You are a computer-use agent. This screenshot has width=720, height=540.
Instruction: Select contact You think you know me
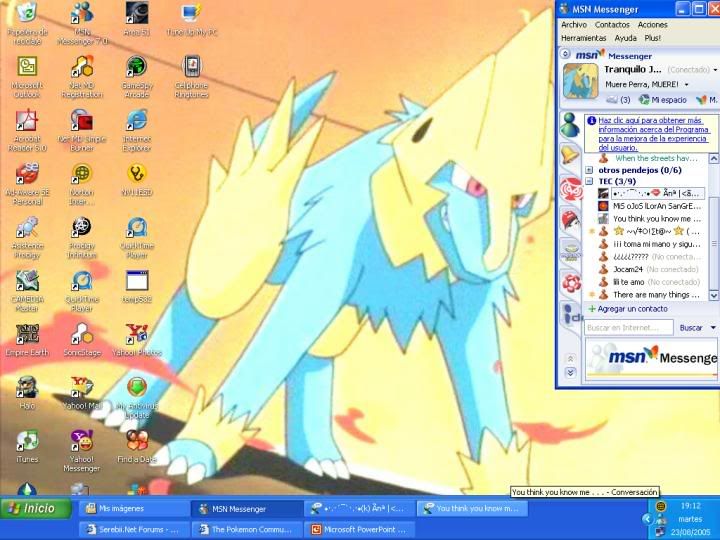tap(650, 219)
